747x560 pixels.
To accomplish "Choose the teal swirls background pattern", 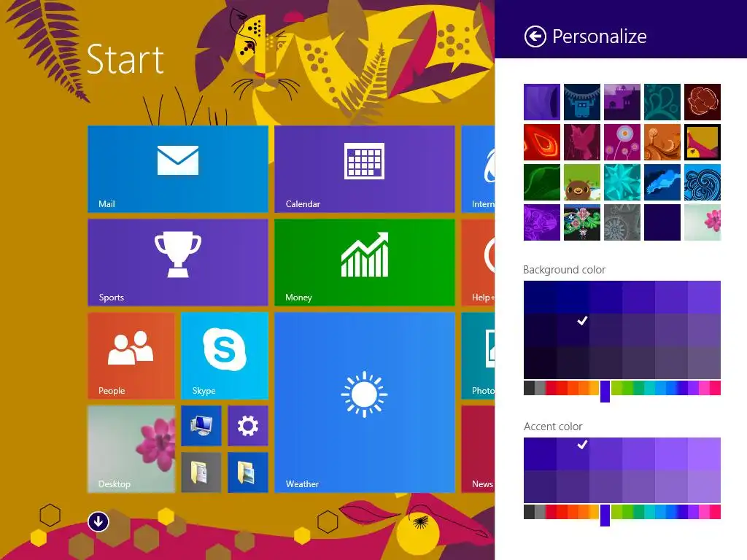I will (662, 102).
